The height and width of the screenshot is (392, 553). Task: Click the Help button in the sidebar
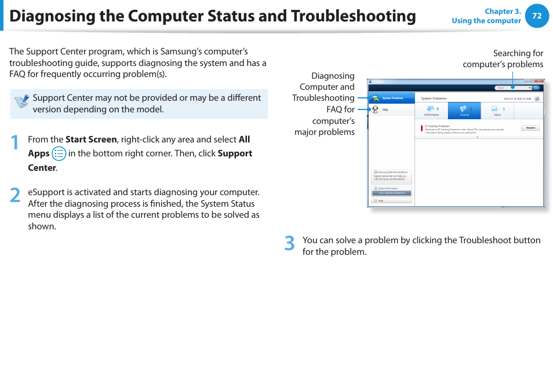391,201
